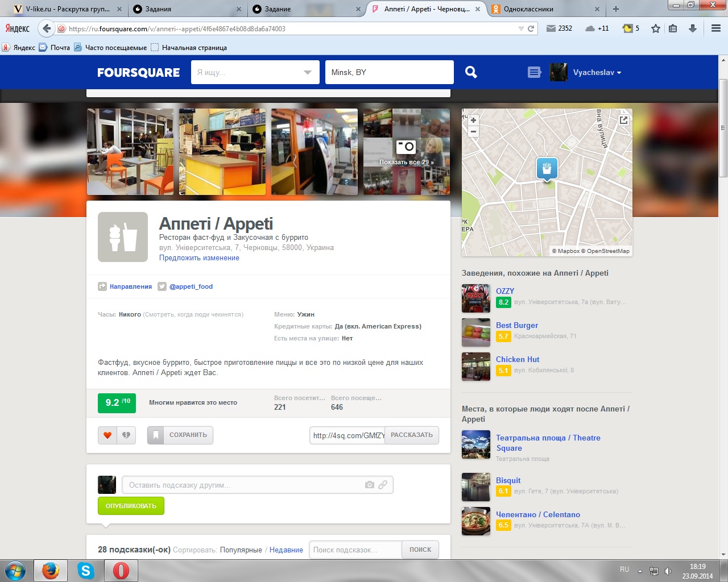Click the СОХРАНИТЬ button
728x582 pixels.
(180, 435)
